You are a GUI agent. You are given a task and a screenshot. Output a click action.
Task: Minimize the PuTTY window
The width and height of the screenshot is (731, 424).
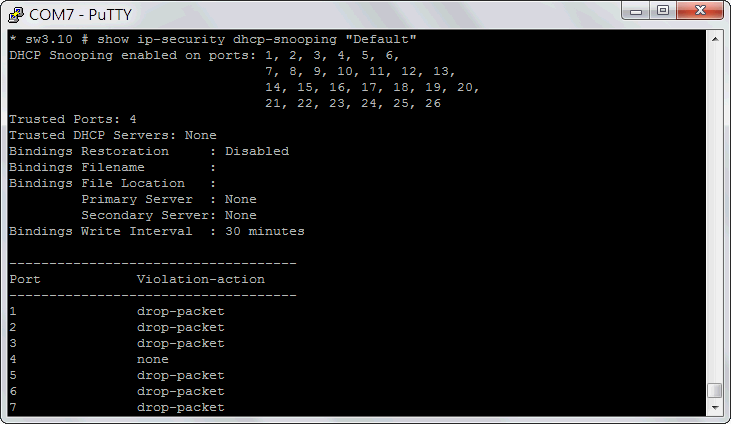coord(634,11)
